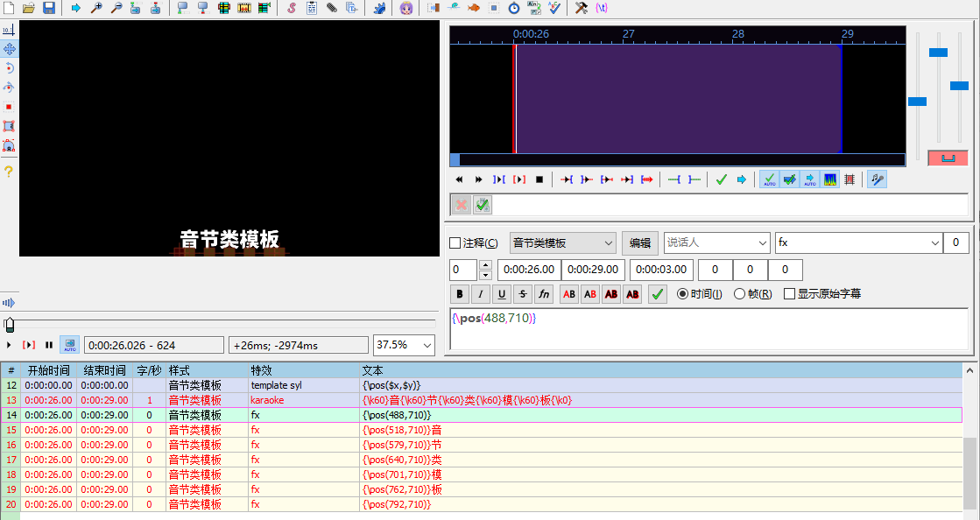Open the Styles Manager (pink S icon)
The image size is (980, 520).
[x=291, y=8]
